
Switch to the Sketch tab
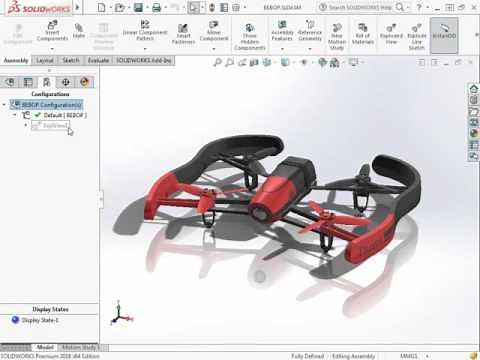coord(71,60)
